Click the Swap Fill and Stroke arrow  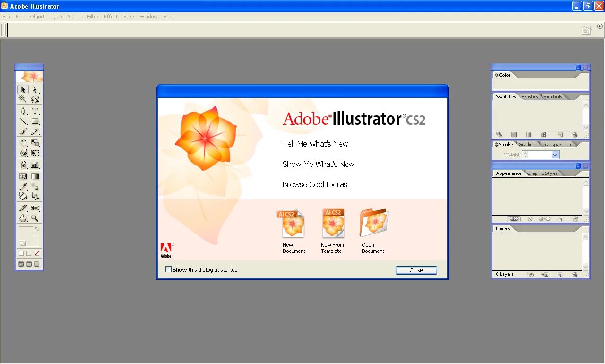[x=37, y=229]
